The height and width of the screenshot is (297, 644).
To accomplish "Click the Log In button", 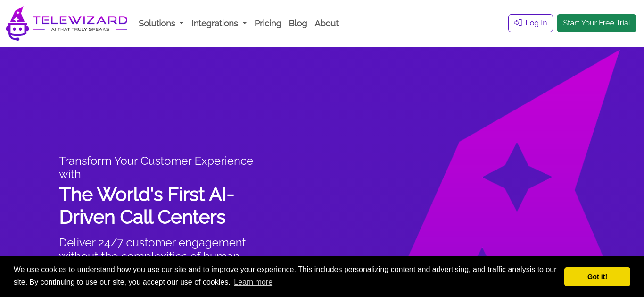I will coord(530,23).
